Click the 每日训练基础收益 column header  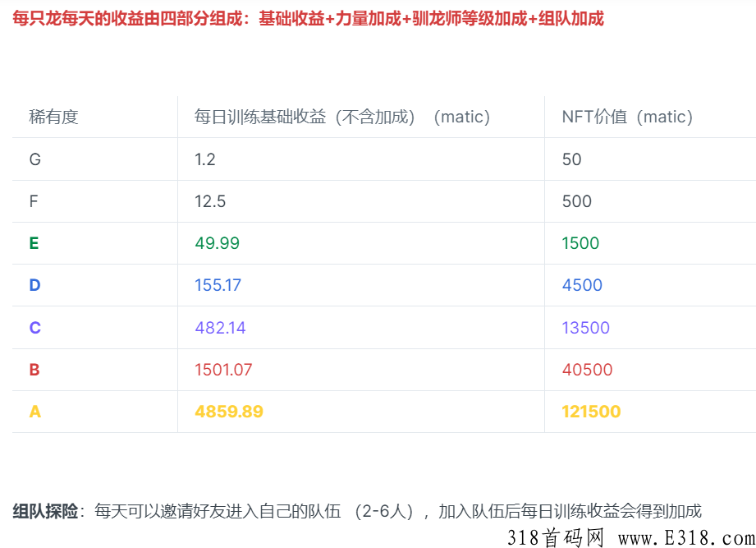[x=341, y=117]
